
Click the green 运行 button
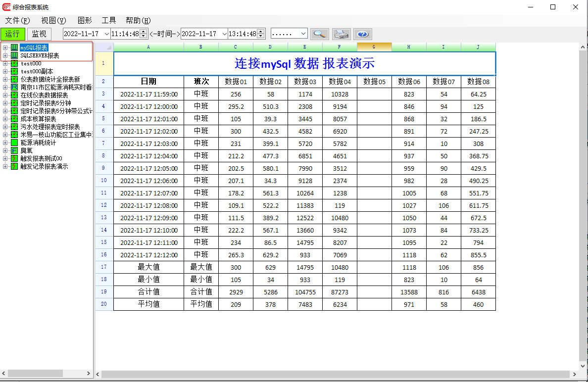[x=13, y=34]
